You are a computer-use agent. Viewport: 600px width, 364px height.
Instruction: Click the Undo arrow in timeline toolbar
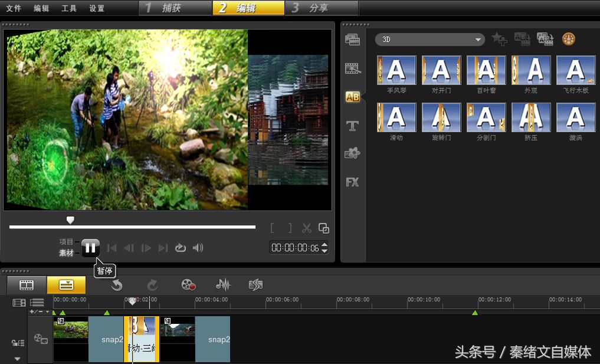coord(117,285)
